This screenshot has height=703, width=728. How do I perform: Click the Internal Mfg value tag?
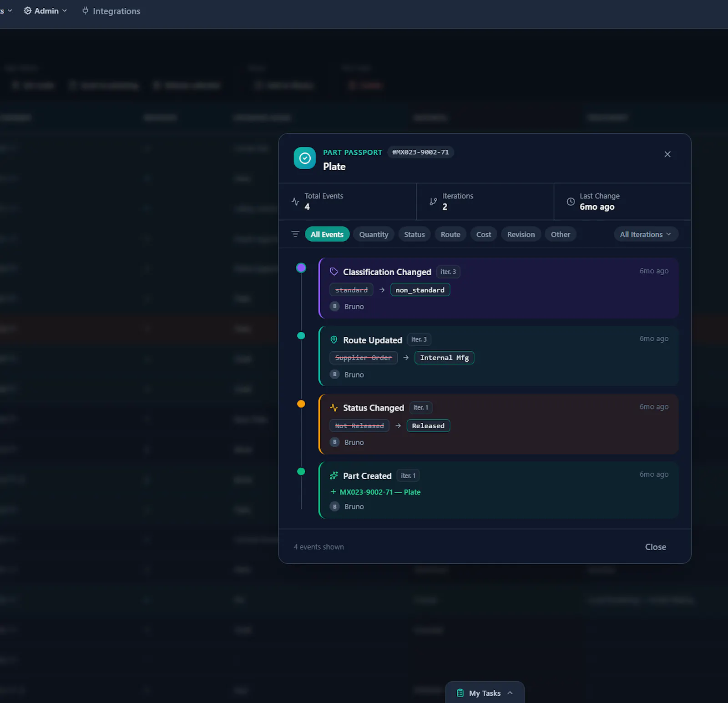(444, 358)
